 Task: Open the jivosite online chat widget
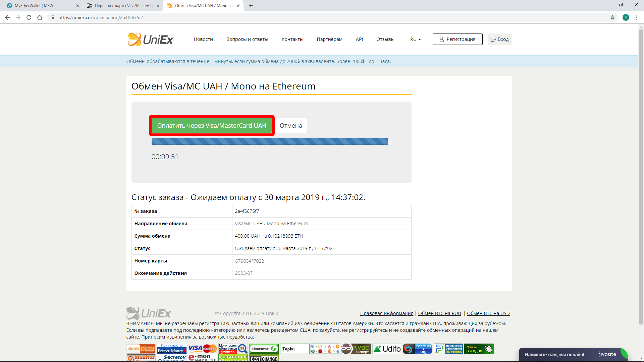(573, 355)
